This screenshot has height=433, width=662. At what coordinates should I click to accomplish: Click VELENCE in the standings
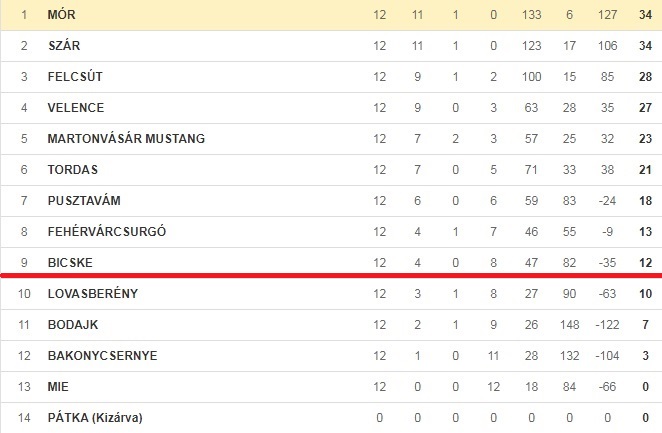click(x=76, y=108)
